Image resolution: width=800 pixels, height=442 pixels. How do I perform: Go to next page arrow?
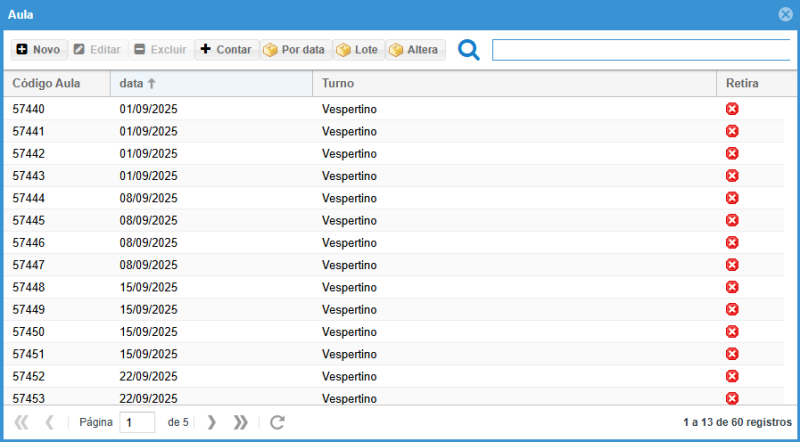(211, 422)
